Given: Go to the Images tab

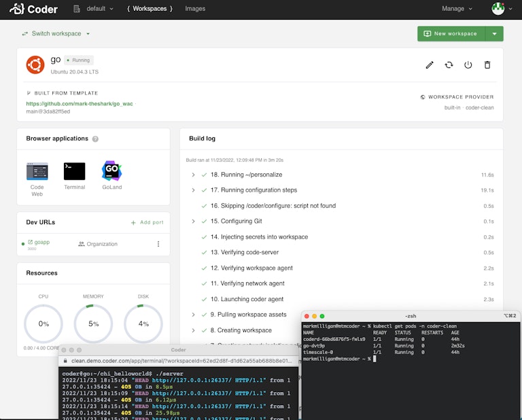Looking at the screenshot, I should pyautogui.click(x=195, y=9).
